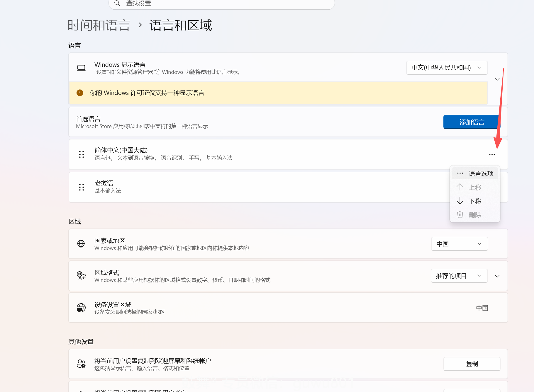The image size is (534, 392).
Task: Open the 中文(中华人民共和国) display language dropdown
Action: coord(447,68)
